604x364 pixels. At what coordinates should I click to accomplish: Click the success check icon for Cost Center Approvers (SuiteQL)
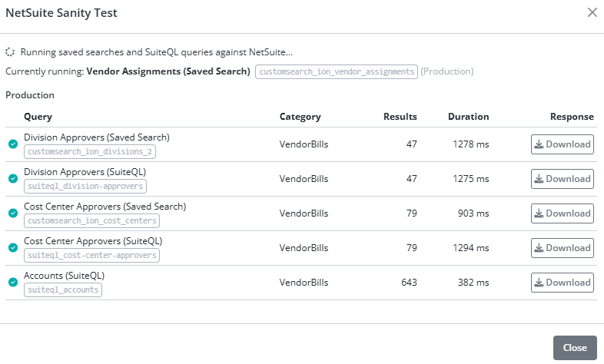click(x=13, y=247)
